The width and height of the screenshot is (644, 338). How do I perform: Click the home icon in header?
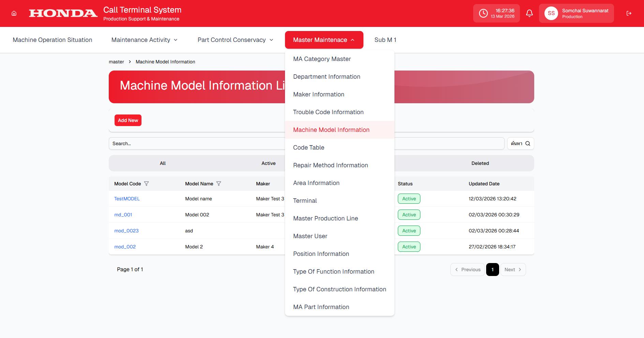point(14,13)
